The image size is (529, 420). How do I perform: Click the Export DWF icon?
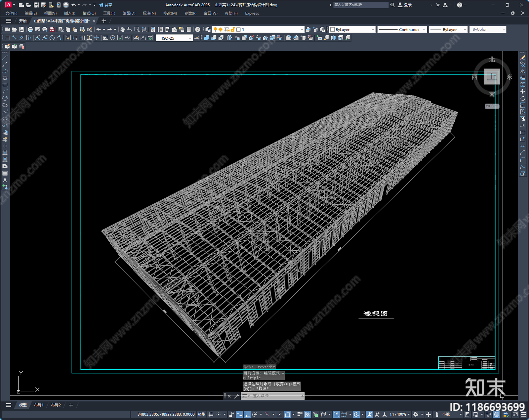(52, 29)
